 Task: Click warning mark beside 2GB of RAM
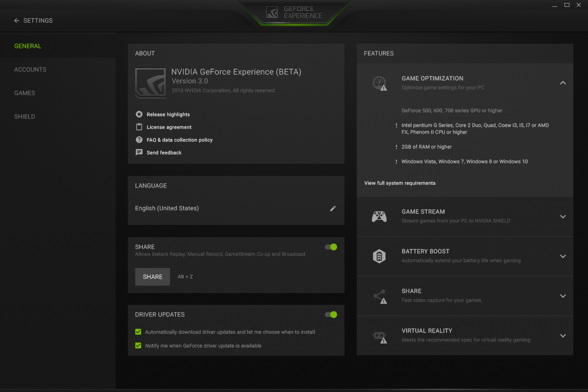(396, 147)
